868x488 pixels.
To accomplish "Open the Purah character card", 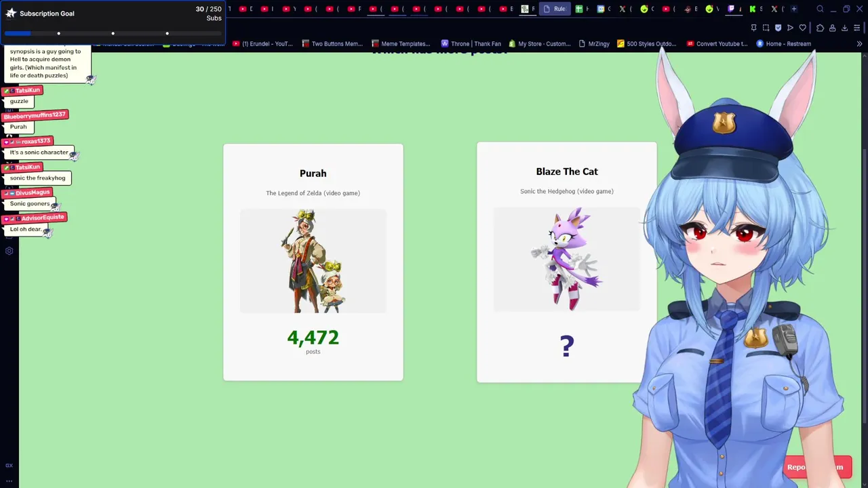I will point(313,262).
